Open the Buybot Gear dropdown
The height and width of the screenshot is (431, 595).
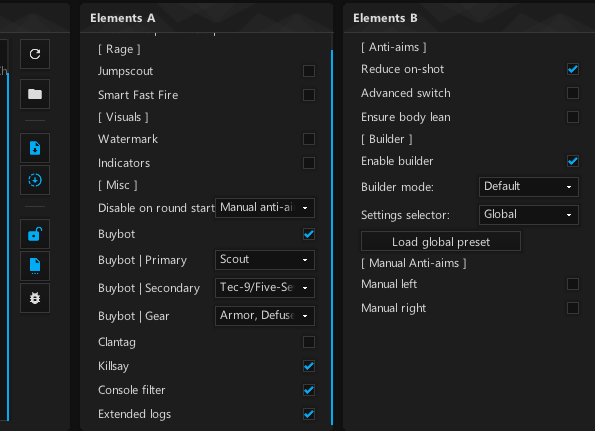[x=265, y=316]
